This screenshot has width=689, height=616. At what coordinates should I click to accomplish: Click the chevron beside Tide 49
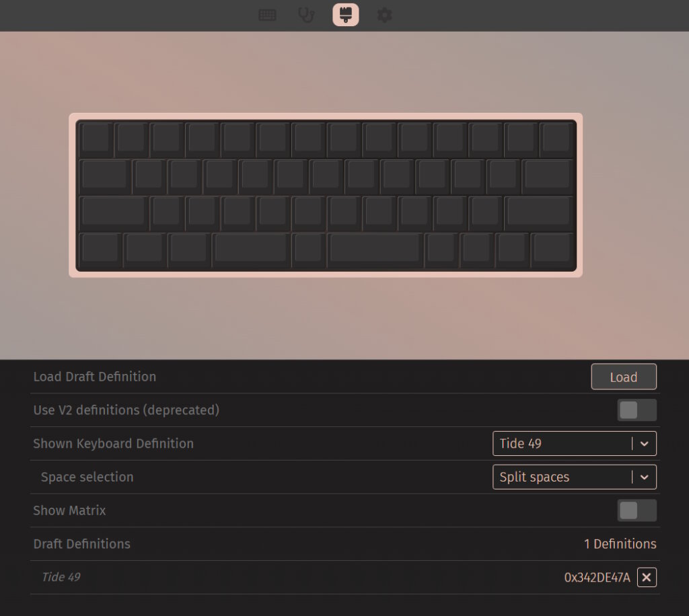tap(644, 443)
